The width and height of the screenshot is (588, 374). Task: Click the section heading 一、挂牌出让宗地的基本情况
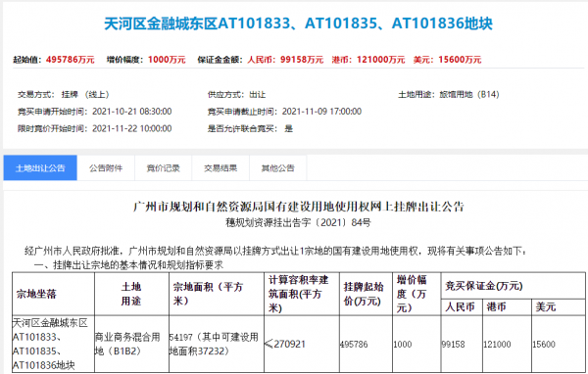128,265
